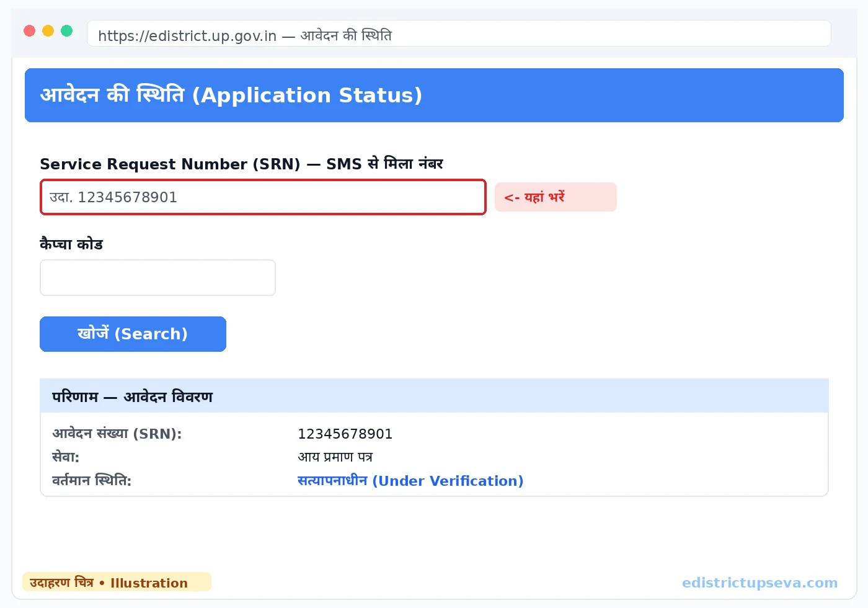Click the खोजें (Search) button

[x=133, y=334]
